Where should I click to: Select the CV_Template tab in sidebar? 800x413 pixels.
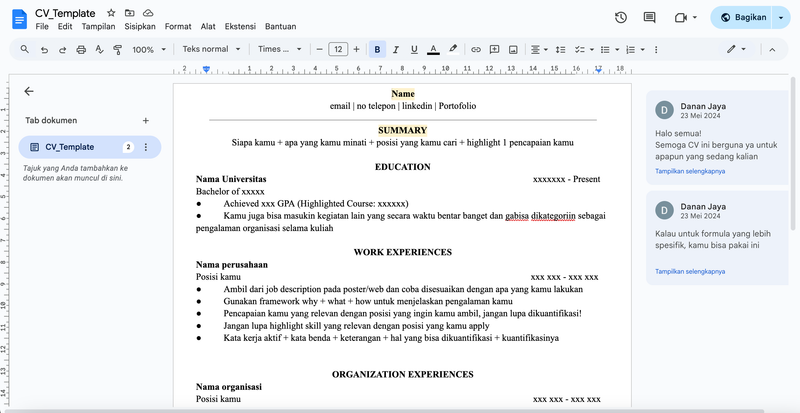pos(90,147)
